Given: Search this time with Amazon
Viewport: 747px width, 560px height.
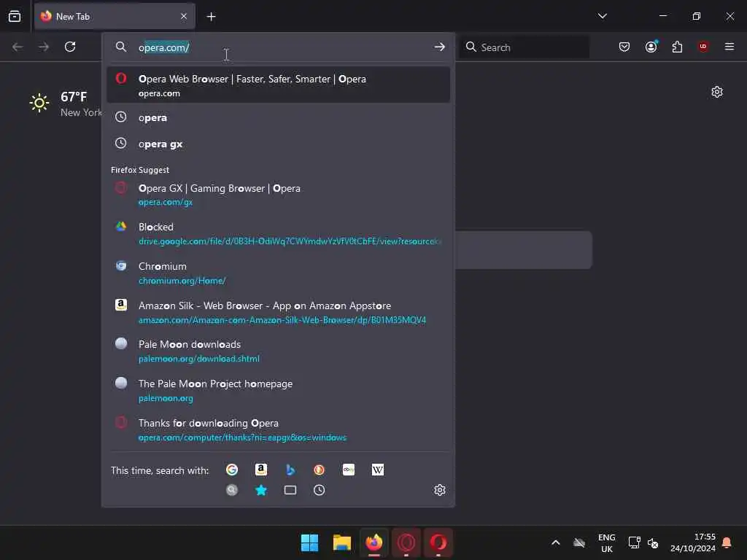Looking at the screenshot, I should click(x=261, y=470).
